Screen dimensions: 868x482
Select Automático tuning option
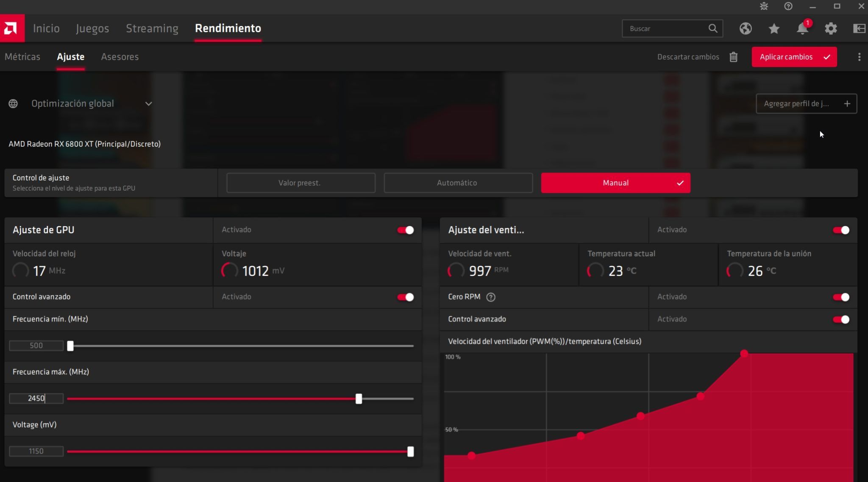458,183
